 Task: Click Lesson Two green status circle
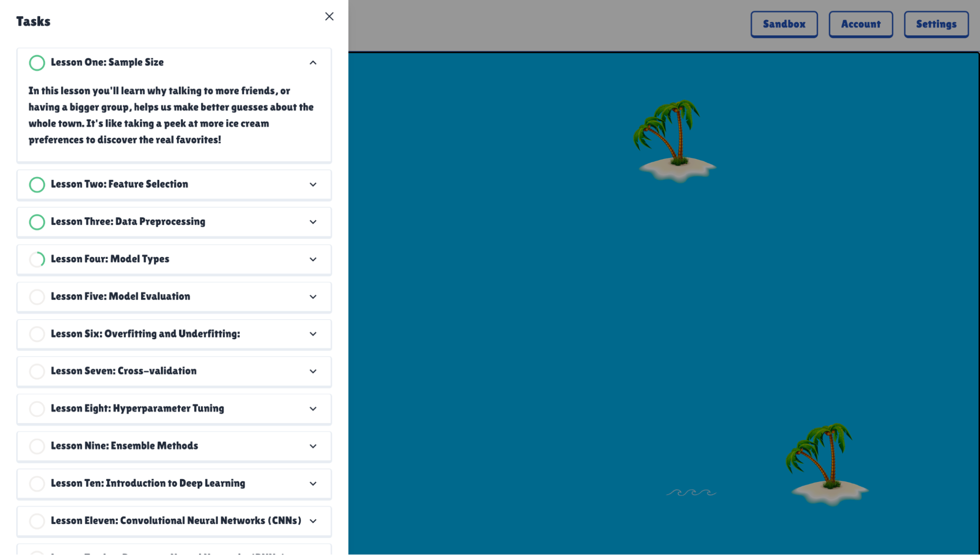pyautogui.click(x=37, y=185)
